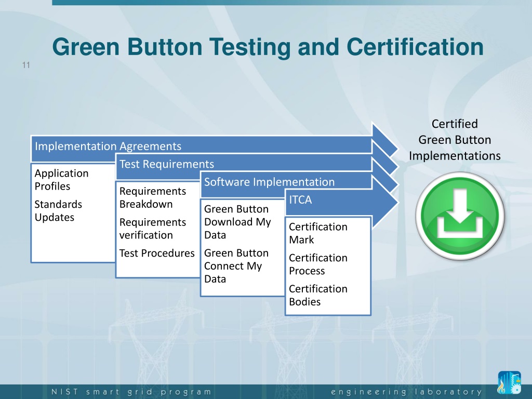Click Green Button Download My Data text
Image resolution: width=532 pixels, height=399 pixels.
click(237, 222)
